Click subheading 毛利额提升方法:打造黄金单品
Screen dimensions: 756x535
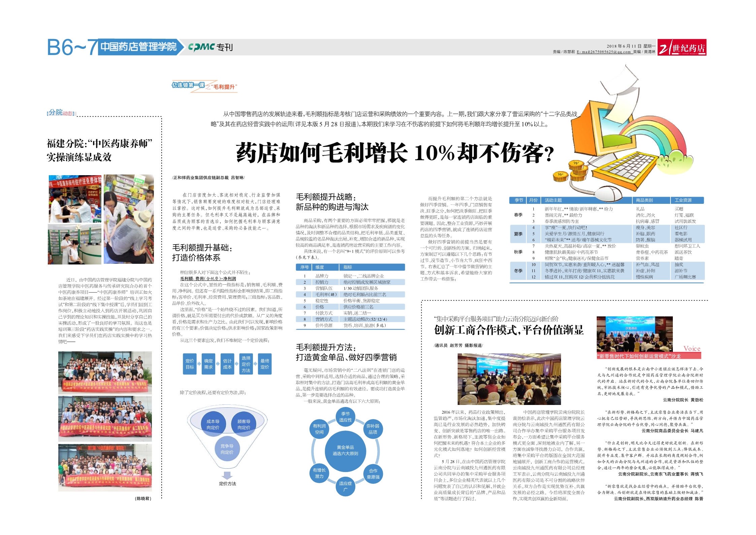pyautogui.click(x=346, y=352)
